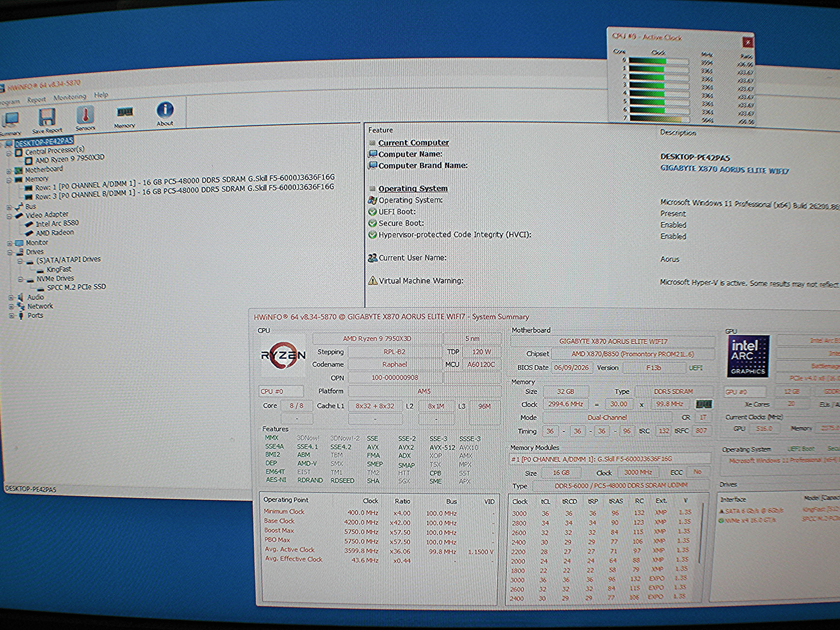Open the Report menu
Screen dimensions: 840x630
37,99
